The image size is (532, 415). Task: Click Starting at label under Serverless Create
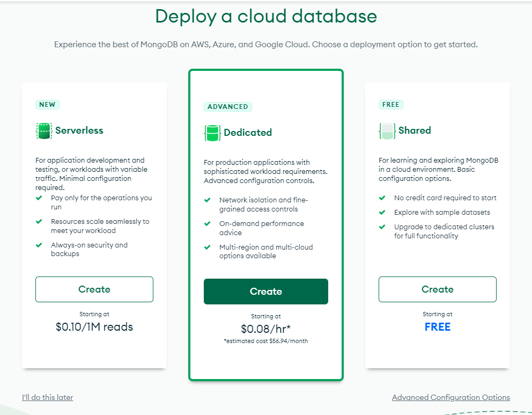coord(94,314)
